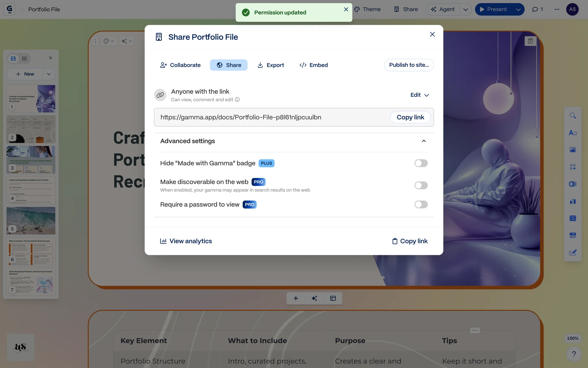Click the info icon beside permissions text
Screen dimensions: 588x368
click(x=237, y=100)
